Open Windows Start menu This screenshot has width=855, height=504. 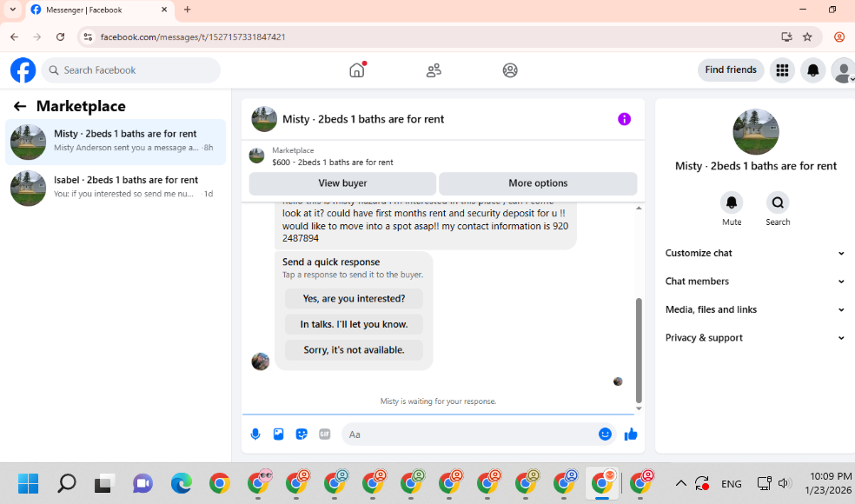pos(29,483)
